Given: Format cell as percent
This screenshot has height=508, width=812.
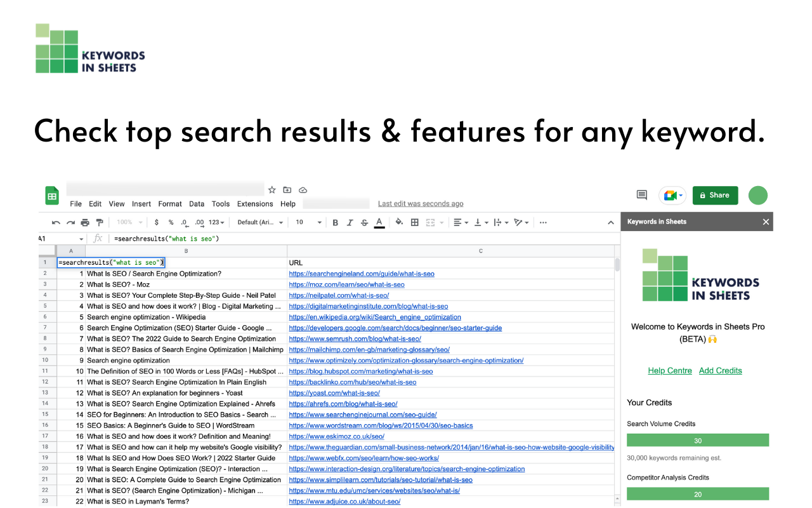Looking at the screenshot, I should coord(171,222).
